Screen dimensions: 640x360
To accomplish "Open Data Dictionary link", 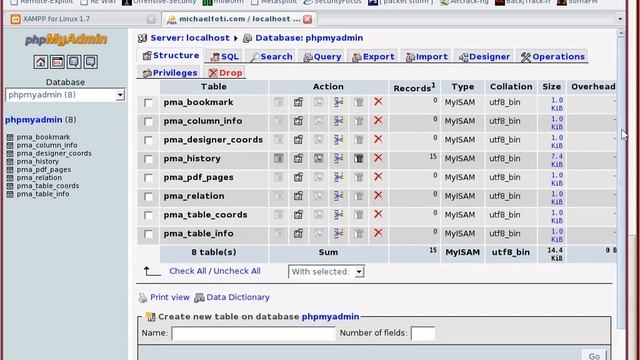I will coord(238,297).
